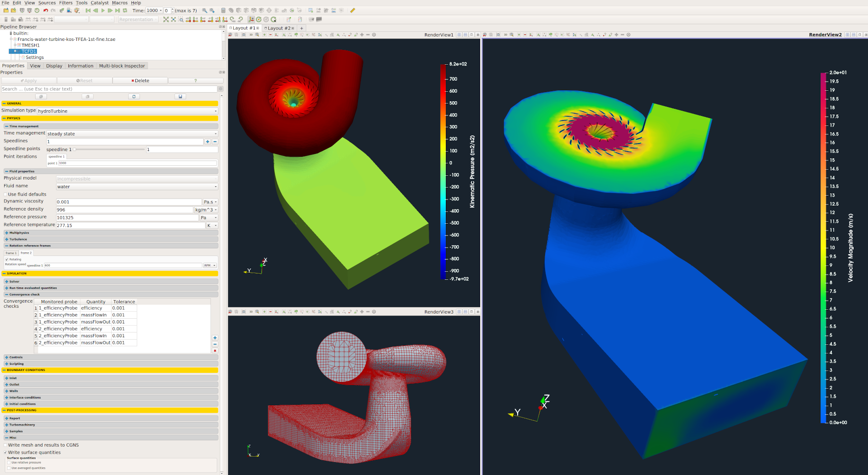The height and width of the screenshot is (475, 868).
Task: Add a speedline with plus icon
Action: pos(208,142)
